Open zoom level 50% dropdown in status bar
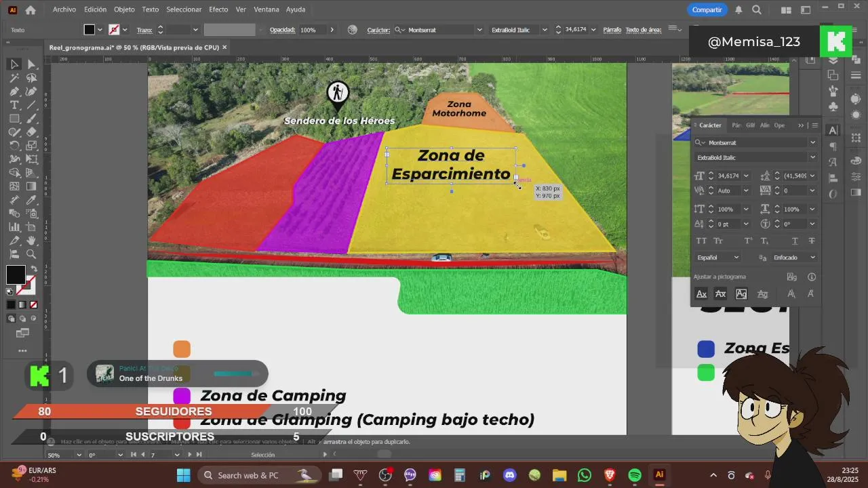The width and height of the screenshot is (868, 488). 79,455
